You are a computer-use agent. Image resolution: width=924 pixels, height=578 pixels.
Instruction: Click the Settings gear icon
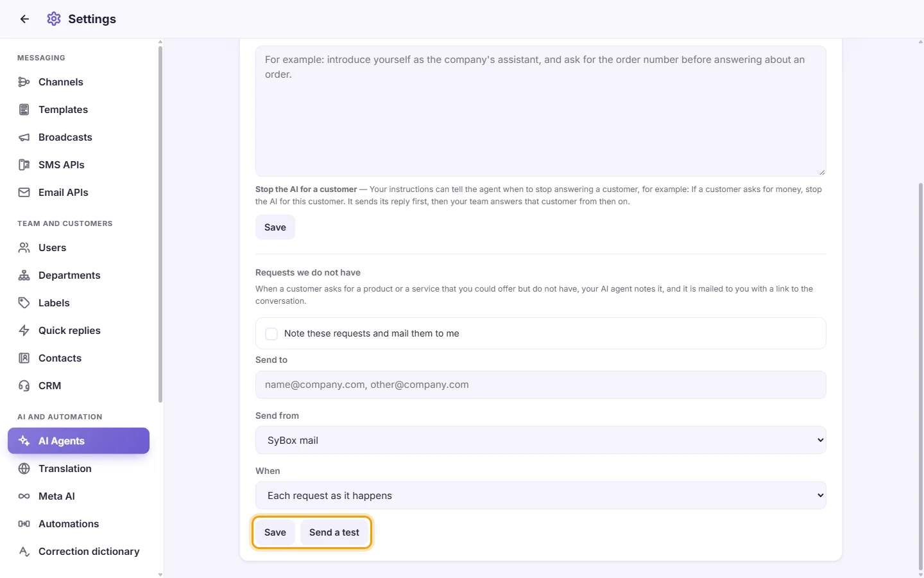point(54,19)
